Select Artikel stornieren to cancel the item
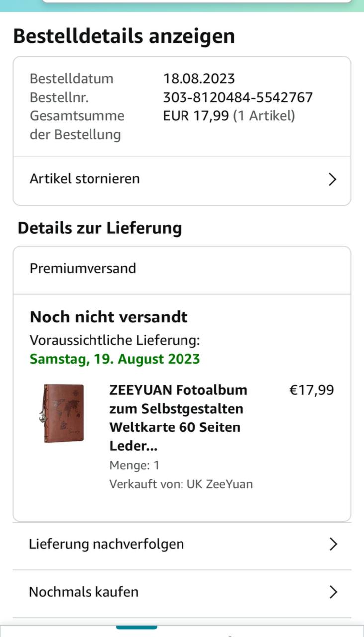Image resolution: width=364 pixels, height=637 pixels. pyautogui.click(x=182, y=179)
